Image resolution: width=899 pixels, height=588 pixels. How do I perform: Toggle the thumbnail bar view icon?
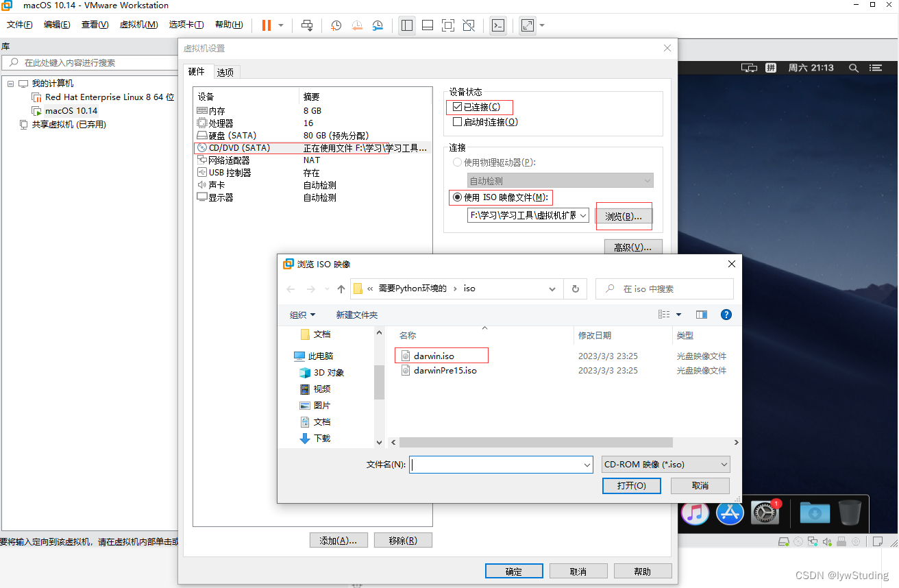(x=428, y=25)
